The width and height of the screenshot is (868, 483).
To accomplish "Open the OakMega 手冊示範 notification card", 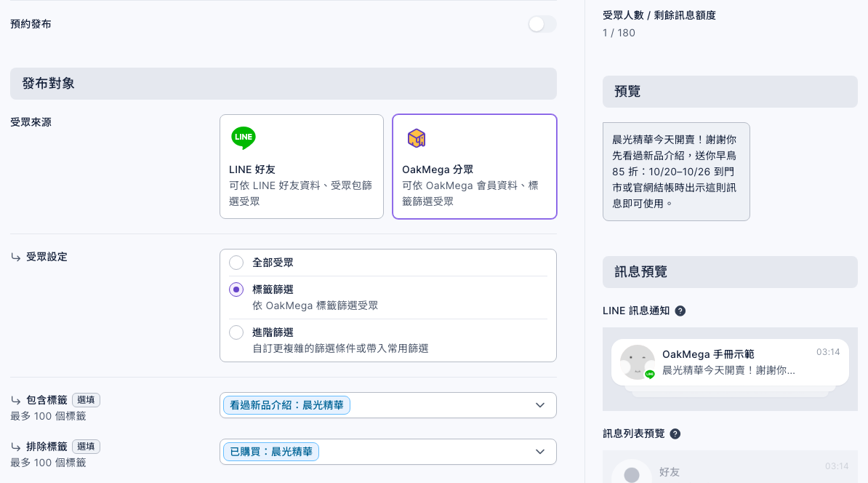I will pyautogui.click(x=730, y=362).
